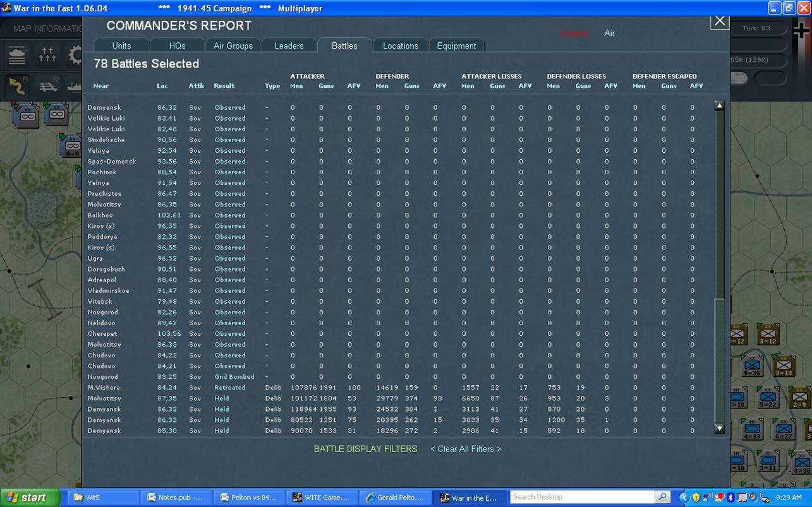Select the Bolkhov battle row

(x=398, y=215)
